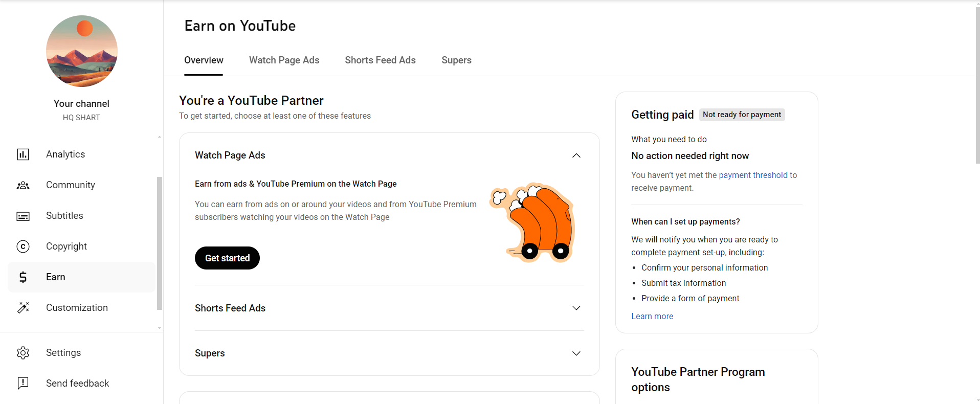Image resolution: width=980 pixels, height=404 pixels.
Task: Expand the Shorts Feed Ads section
Action: 576,308
